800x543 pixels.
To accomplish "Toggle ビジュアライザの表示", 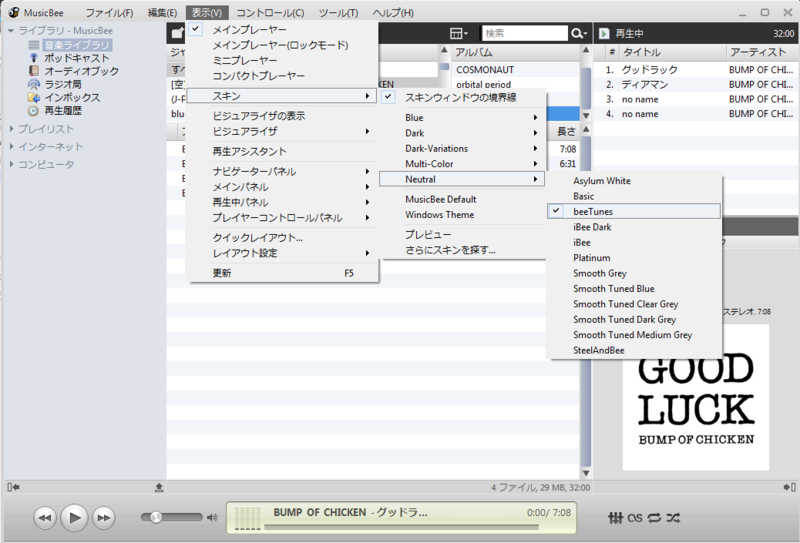I will click(x=282, y=116).
